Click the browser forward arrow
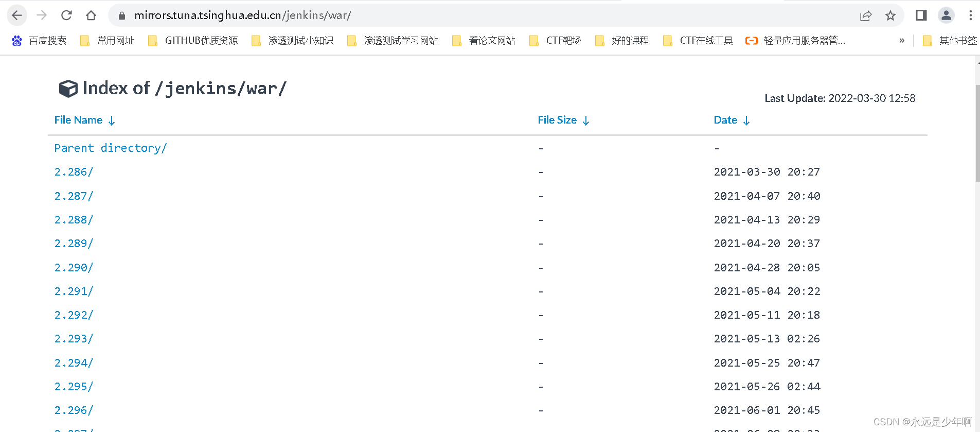Viewport: 980px width, 432px height. point(42,15)
